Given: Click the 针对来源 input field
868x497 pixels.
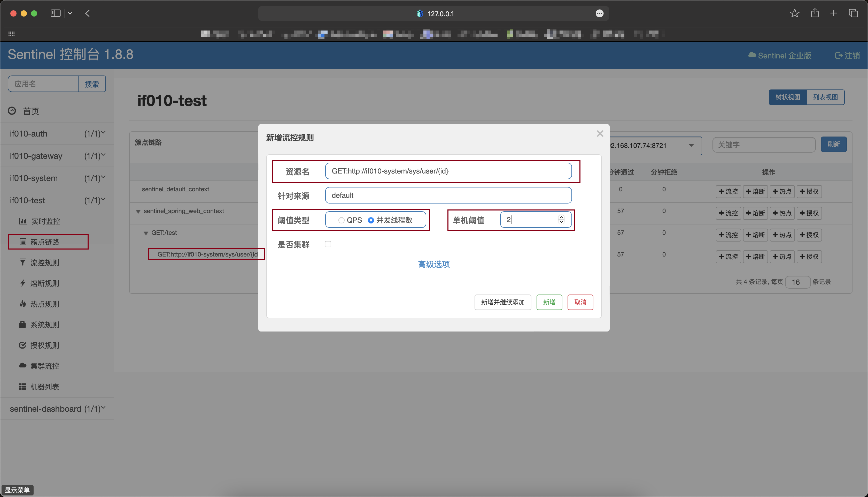Looking at the screenshot, I should point(448,195).
